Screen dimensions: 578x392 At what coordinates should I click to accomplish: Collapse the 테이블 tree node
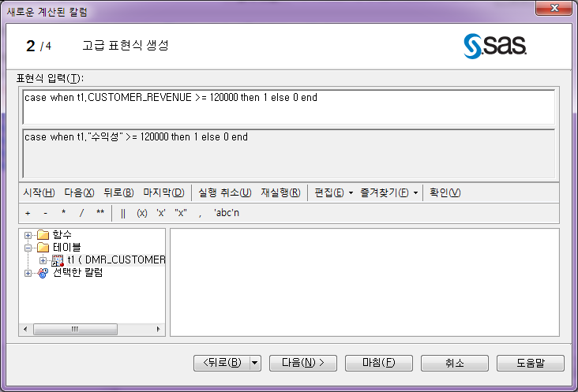click(28, 248)
